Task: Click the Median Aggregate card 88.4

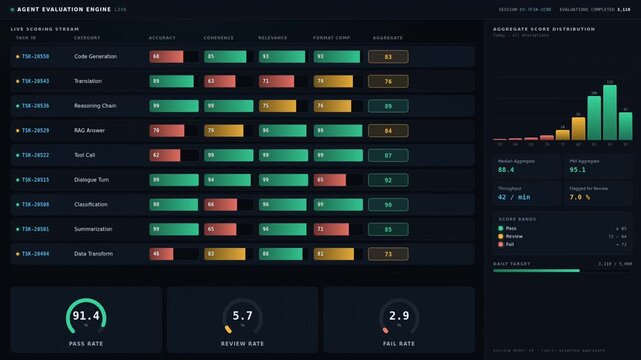Action: 527,166
